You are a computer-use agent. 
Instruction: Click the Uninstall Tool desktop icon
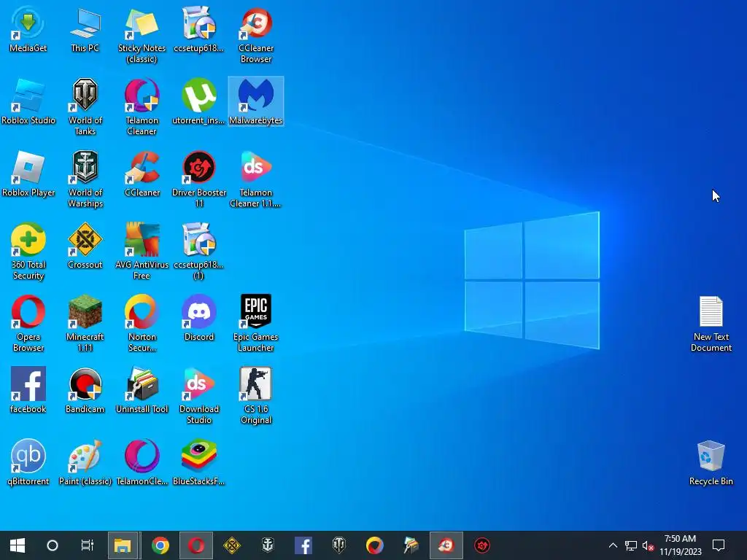[142, 391]
